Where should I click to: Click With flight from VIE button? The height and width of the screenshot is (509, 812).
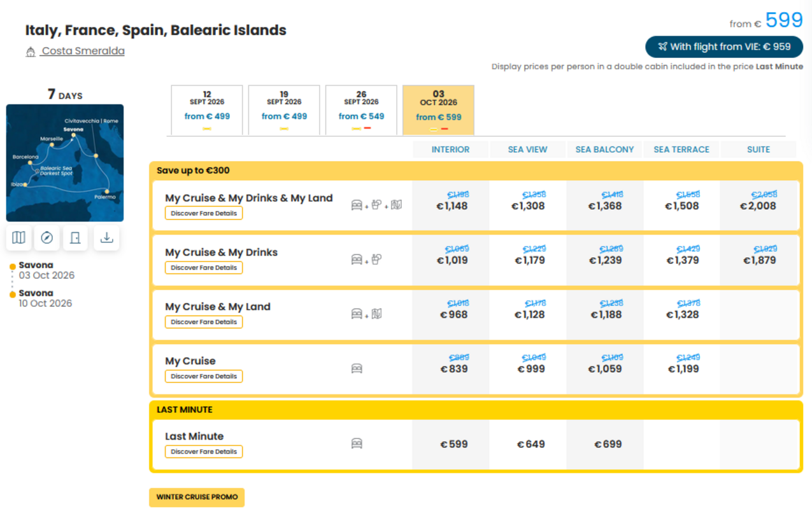click(x=724, y=46)
